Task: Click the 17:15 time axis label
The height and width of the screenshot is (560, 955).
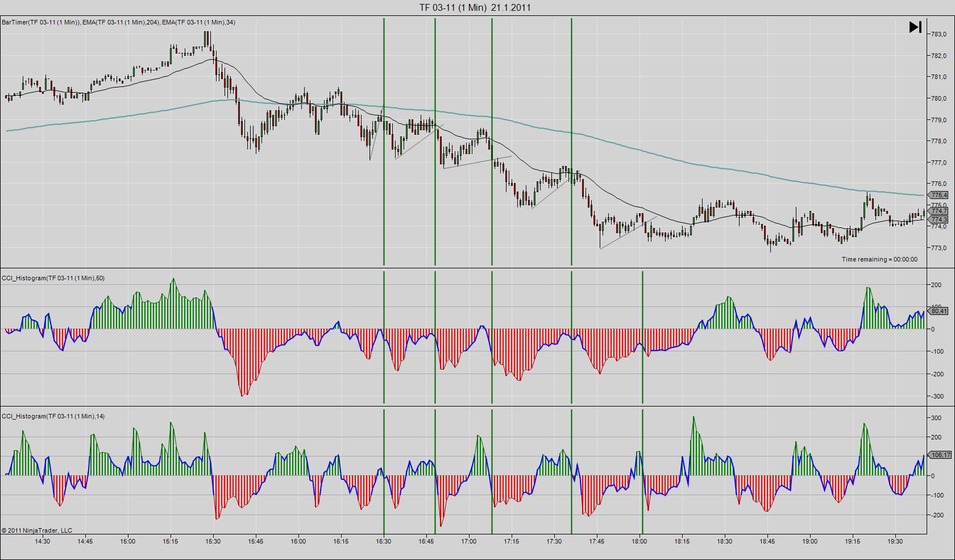Action: 512,541
